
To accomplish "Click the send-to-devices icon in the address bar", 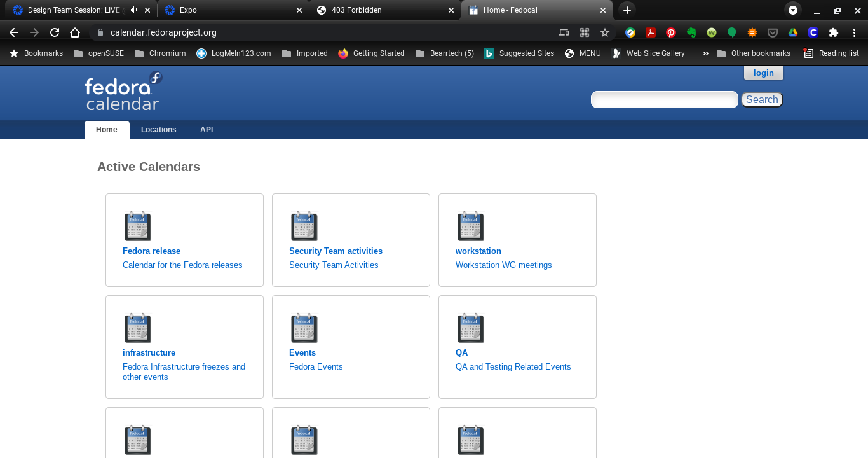I will 564,32.
